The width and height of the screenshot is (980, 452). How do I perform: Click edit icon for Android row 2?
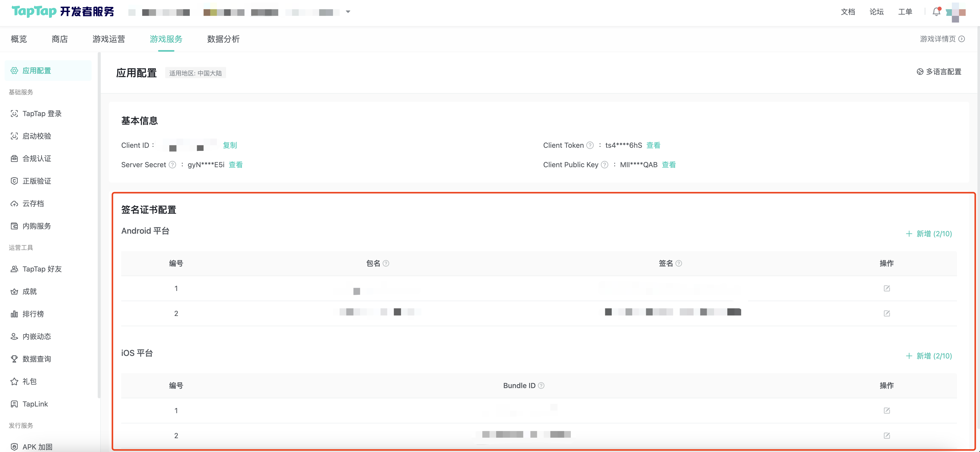click(x=886, y=313)
